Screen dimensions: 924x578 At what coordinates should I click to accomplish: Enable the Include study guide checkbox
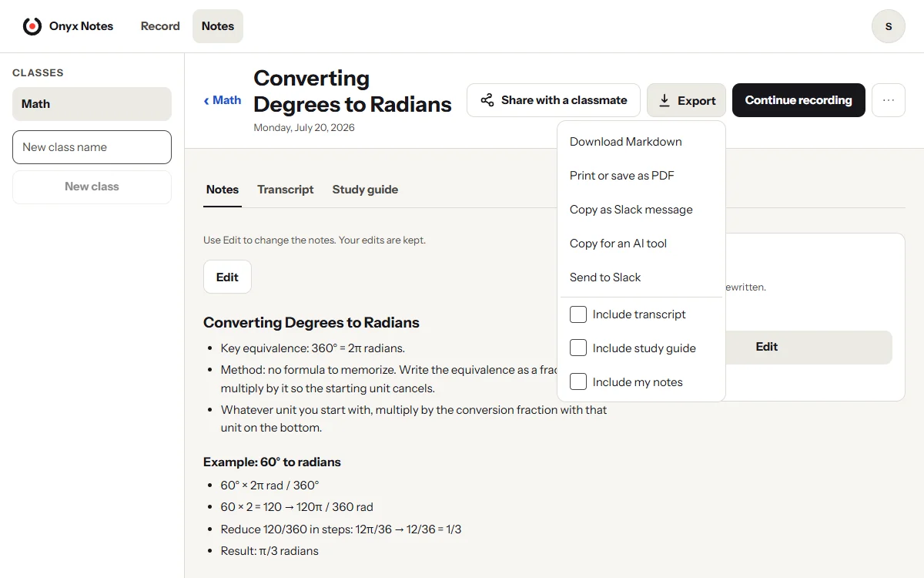point(578,348)
